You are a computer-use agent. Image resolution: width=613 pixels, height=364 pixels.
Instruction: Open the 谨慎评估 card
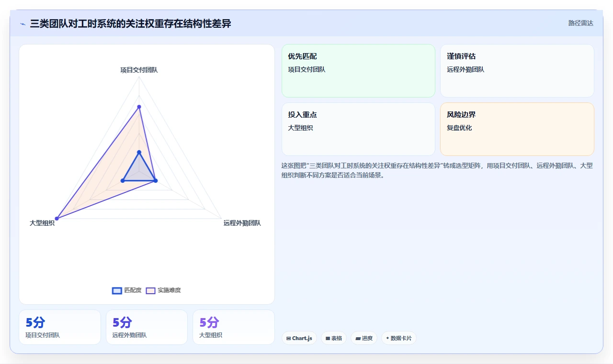click(x=517, y=71)
